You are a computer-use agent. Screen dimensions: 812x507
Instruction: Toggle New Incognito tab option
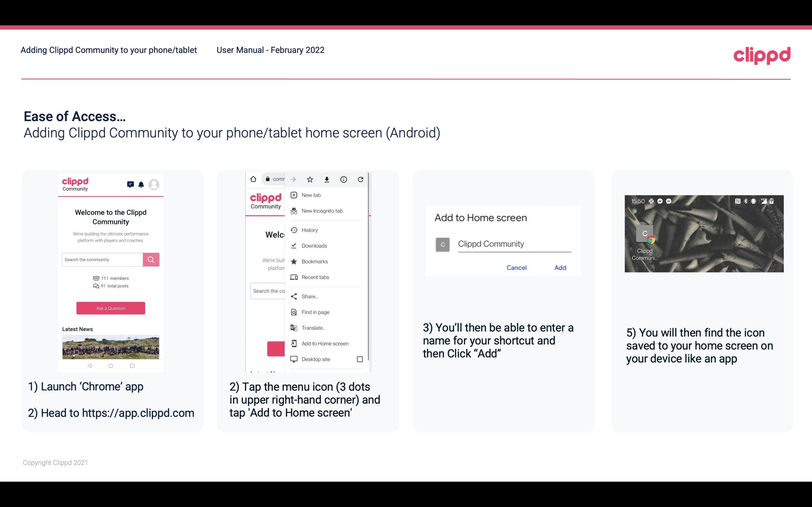322,211
